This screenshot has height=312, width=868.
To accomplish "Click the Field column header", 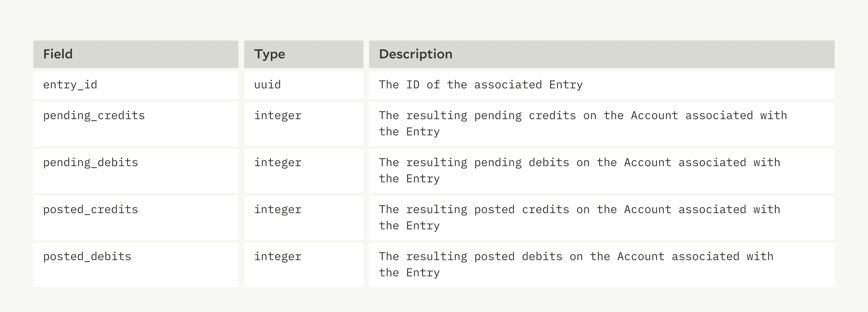I will click(x=58, y=54).
